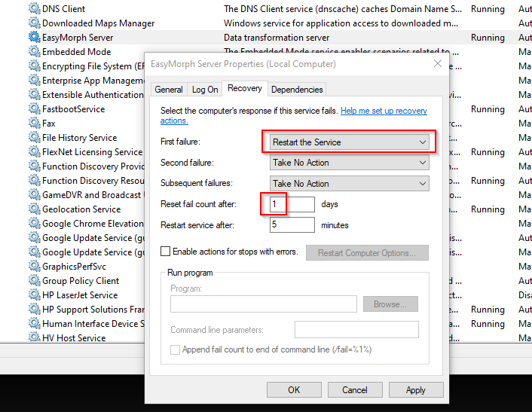Switch to the Dependencies tab
Image resolution: width=532 pixels, height=412 pixels.
(x=297, y=90)
